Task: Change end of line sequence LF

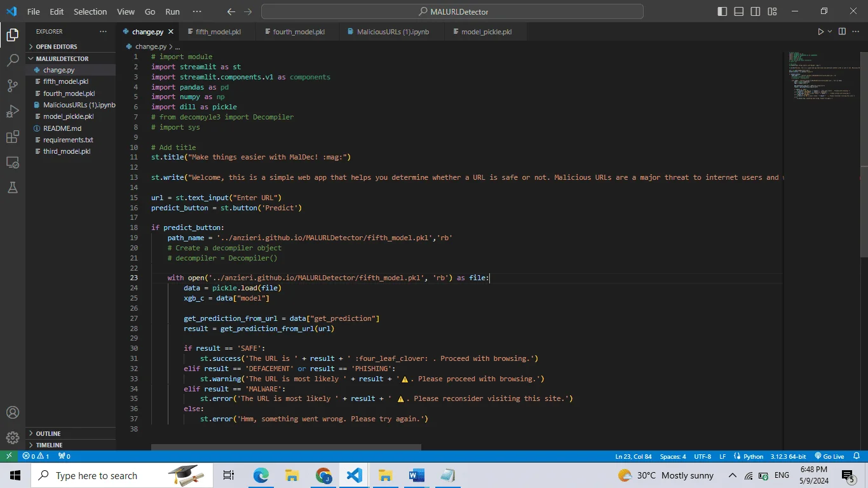Action: click(722, 456)
